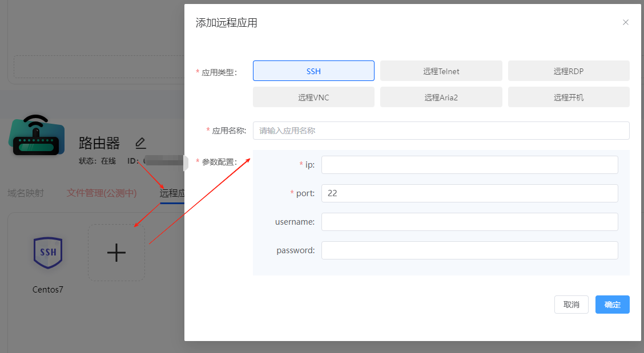Click the 应用名称 input field
The image size is (644, 353).
[x=441, y=131]
